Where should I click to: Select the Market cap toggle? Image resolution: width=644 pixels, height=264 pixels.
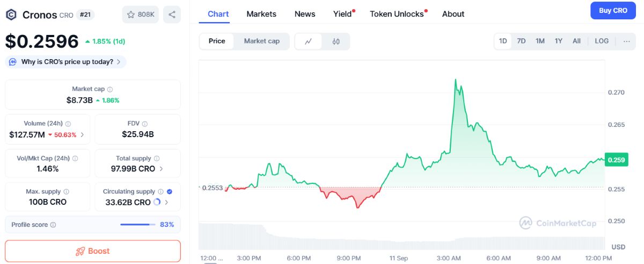pyautogui.click(x=261, y=41)
